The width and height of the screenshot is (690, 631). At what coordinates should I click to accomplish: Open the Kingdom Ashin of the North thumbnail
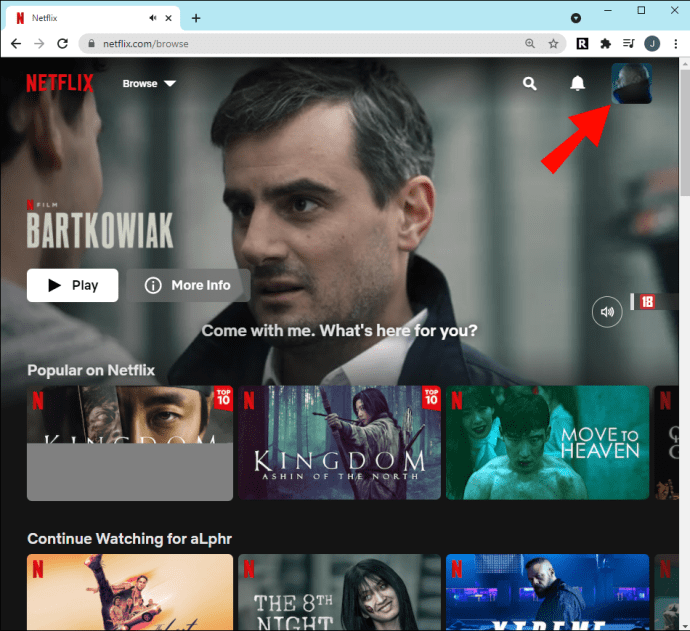(x=339, y=443)
